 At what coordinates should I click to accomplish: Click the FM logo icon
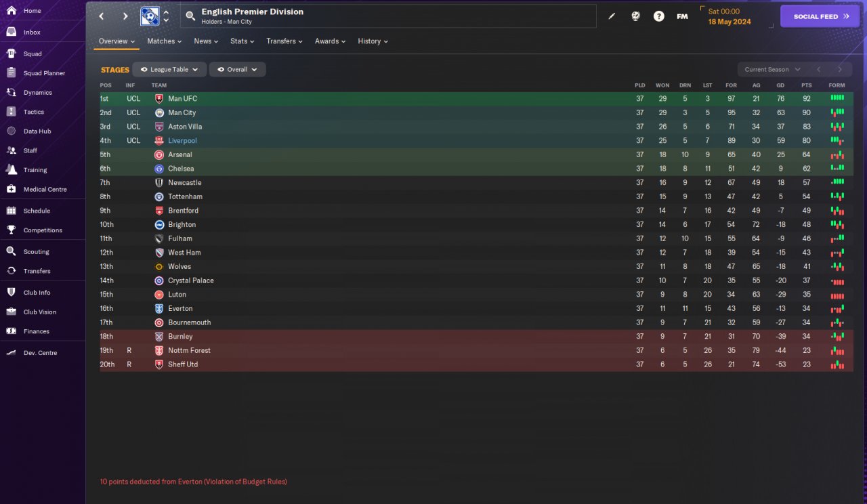[682, 16]
